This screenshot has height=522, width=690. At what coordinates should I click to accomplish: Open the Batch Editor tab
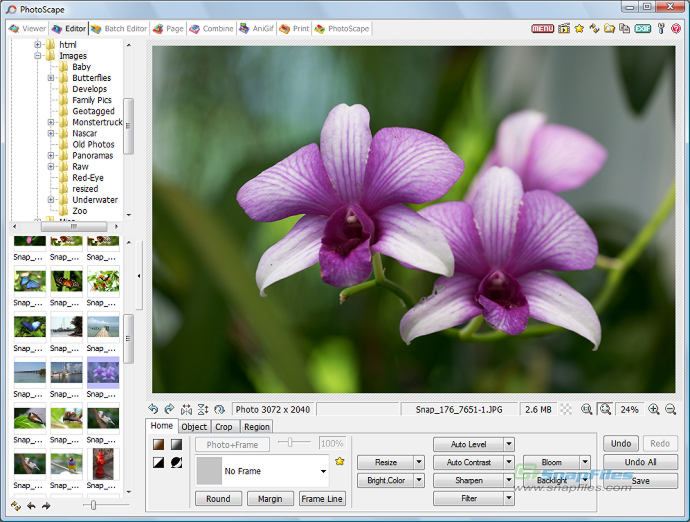pos(119,29)
